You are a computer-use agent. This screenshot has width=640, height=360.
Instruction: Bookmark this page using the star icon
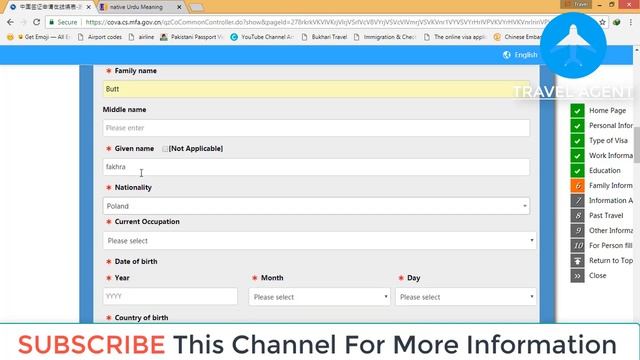tap(602, 22)
